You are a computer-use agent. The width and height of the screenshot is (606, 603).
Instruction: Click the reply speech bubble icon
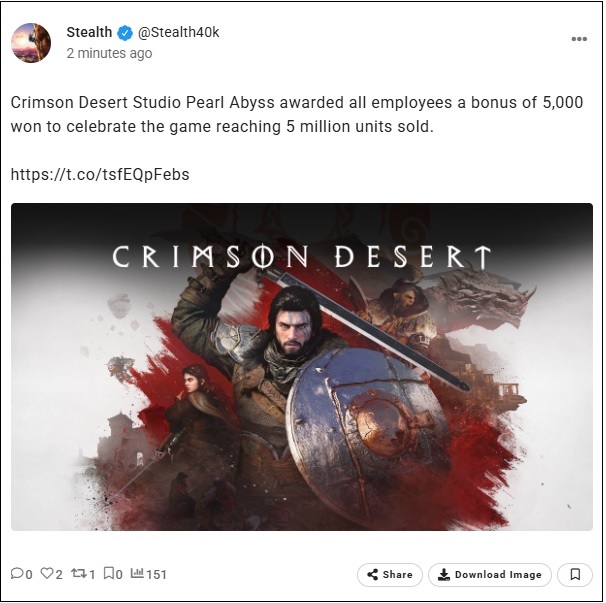[x=17, y=573]
